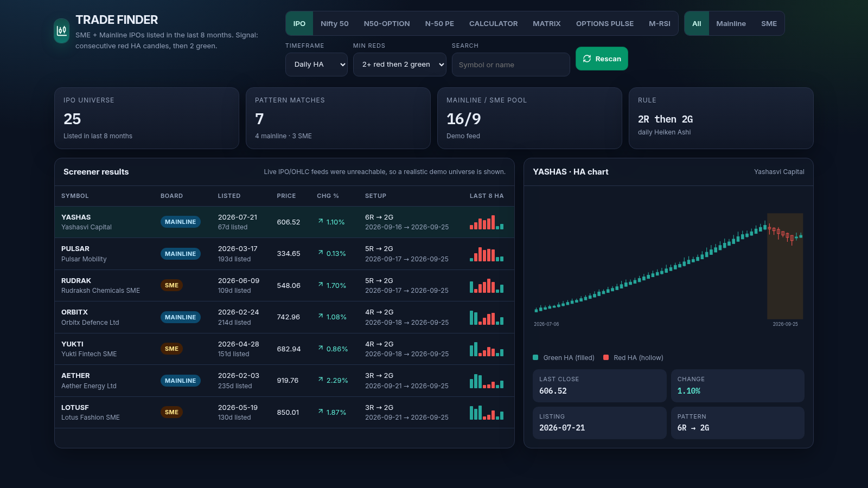Click the LOTUSF last 8 HA sparkline
The width and height of the screenshot is (868, 488).
click(487, 412)
